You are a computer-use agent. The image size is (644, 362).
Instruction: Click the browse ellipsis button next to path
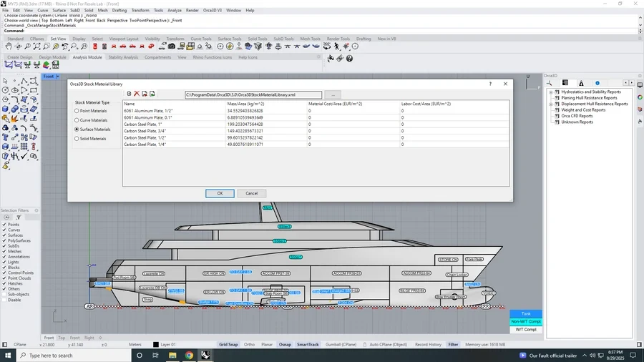coord(333,95)
